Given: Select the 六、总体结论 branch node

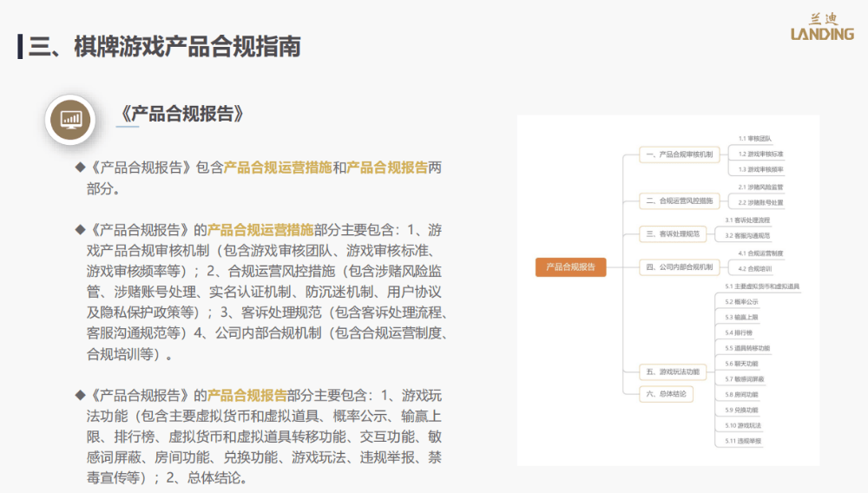Looking at the screenshot, I should 667,393.
